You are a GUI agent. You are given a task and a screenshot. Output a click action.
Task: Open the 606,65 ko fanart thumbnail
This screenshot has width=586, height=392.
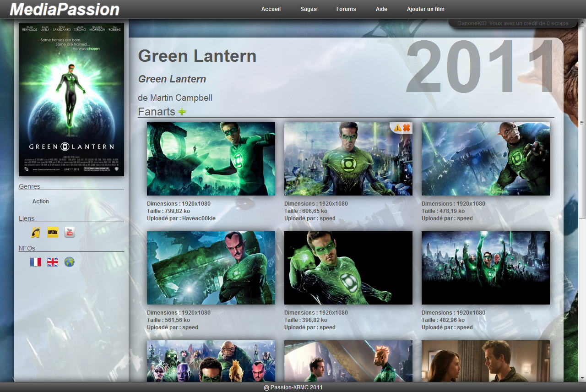348,159
